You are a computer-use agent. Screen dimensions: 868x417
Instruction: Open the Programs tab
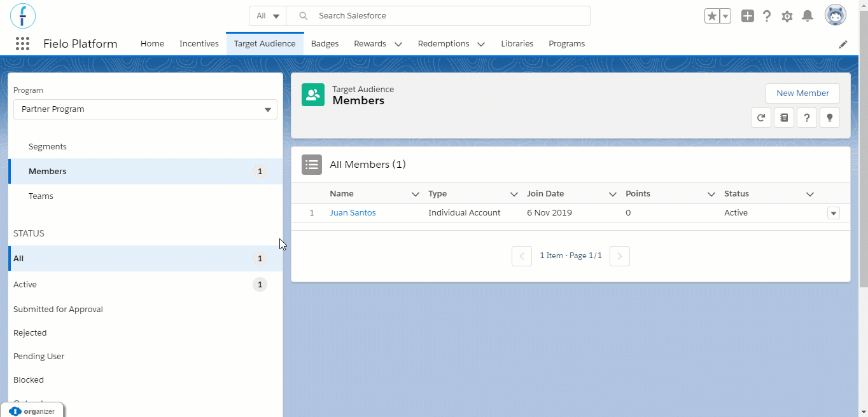pyautogui.click(x=567, y=44)
